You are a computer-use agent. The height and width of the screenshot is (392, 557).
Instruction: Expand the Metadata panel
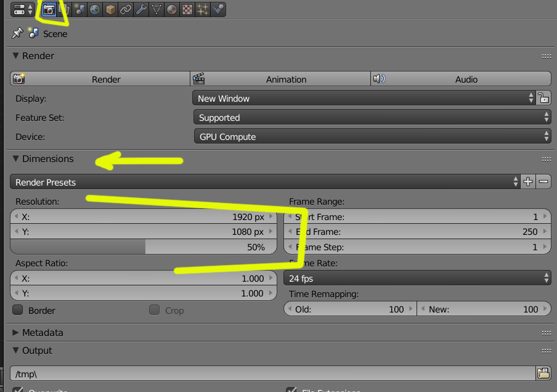pyautogui.click(x=15, y=333)
